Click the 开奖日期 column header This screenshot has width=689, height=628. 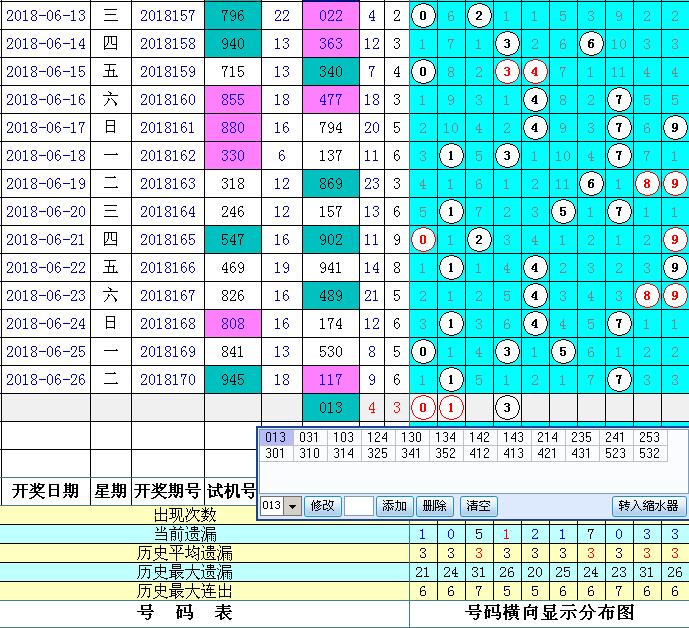(46, 491)
